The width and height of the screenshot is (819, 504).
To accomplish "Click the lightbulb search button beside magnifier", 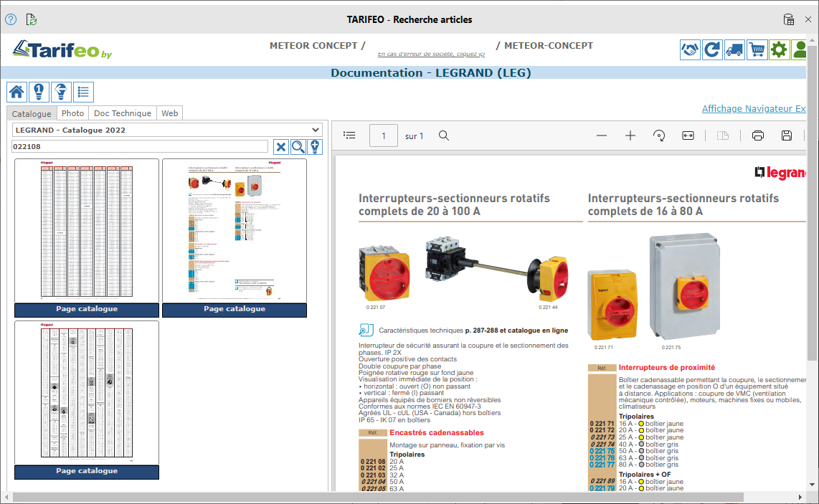I will tap(315, 147).
